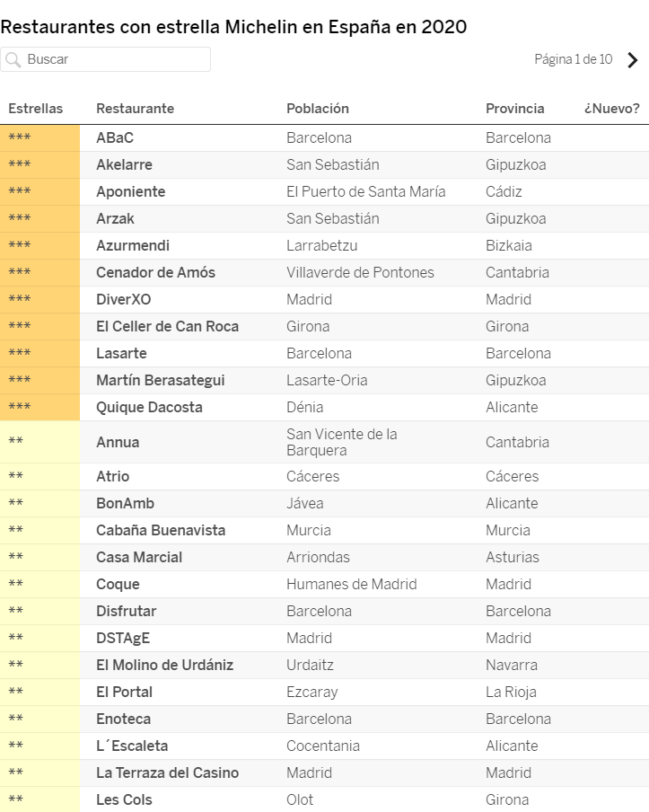Click the ABaC restaurant name
649x812 pixels.
(115, 138)
